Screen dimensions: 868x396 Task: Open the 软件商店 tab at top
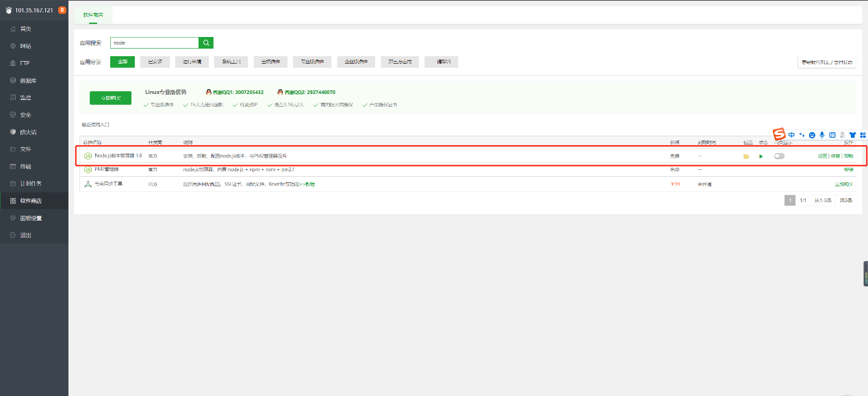(93, 14)
